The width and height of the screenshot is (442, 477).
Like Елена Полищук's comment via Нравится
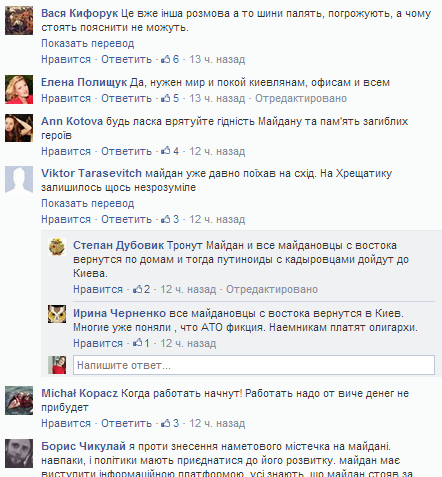66,98
